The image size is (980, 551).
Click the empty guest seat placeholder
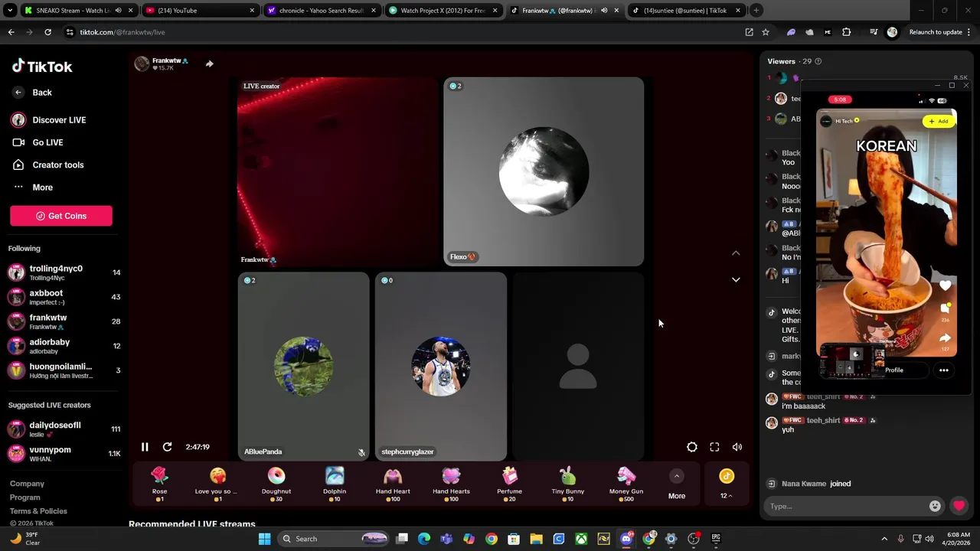point(578,367)
